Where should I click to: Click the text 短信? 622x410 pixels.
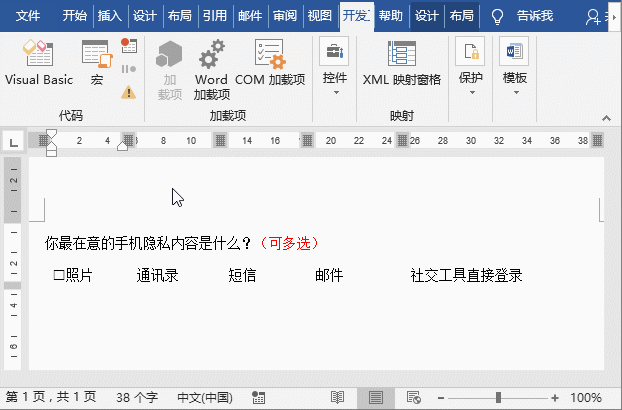click(242, 275)
